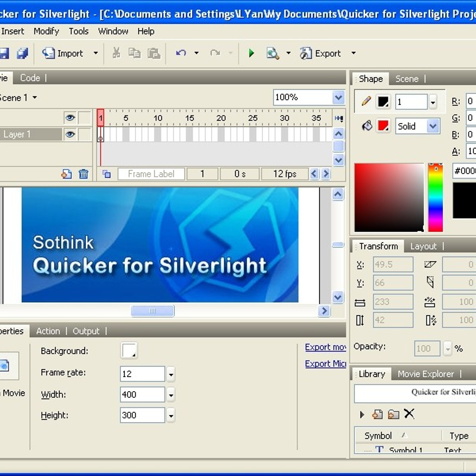Click the Import icon in the toolbar

point(48,53)
